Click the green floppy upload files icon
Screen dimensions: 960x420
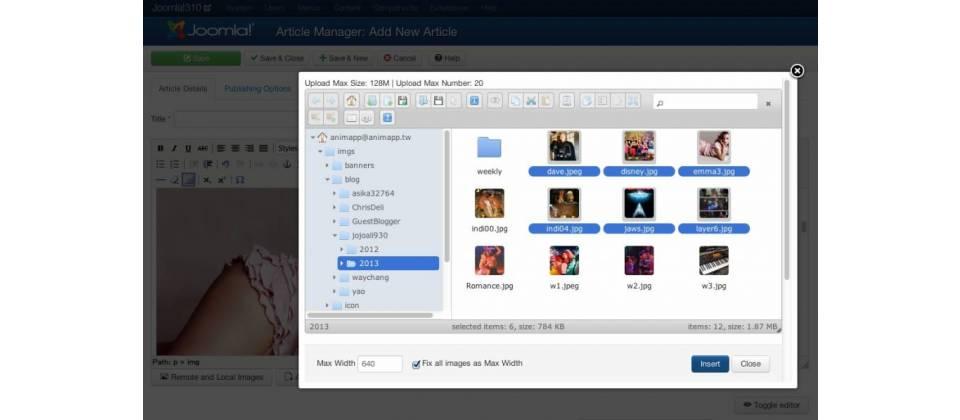(402, 100)
